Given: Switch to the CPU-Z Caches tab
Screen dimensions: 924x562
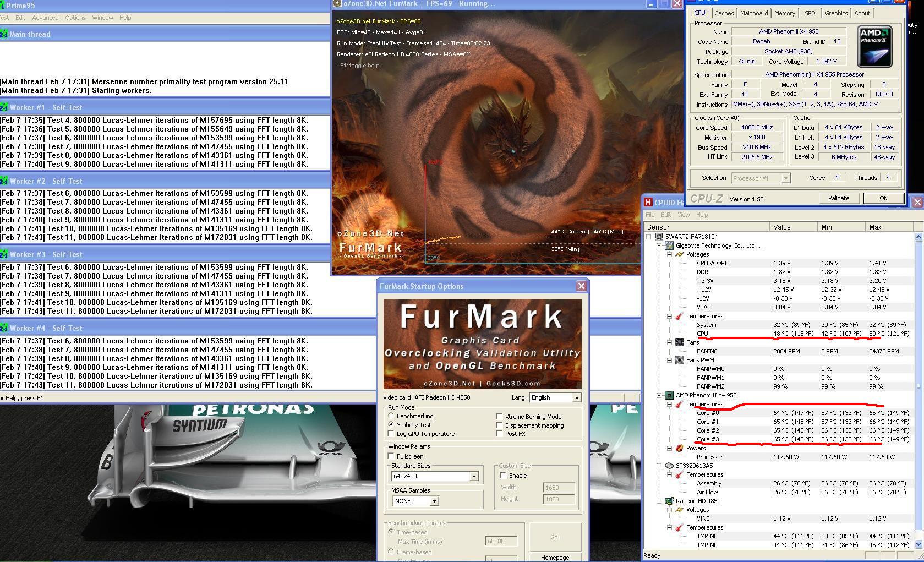Looking at the screenshot, I should coord(724,13).
